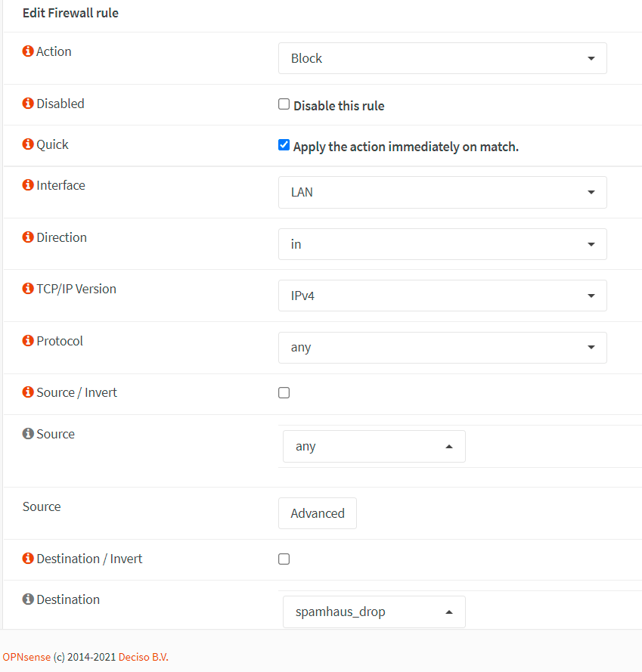
Task: Open the Protocol dropdown set to any
Action: point(442,348)
